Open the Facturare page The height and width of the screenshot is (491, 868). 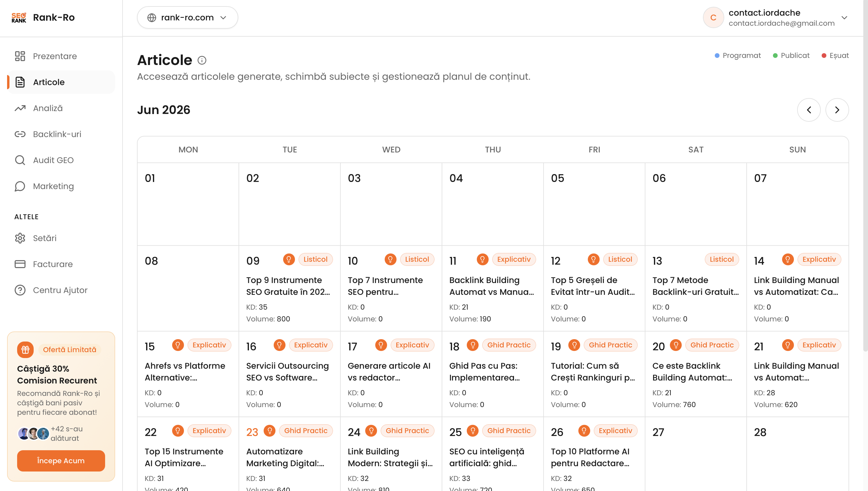coord(61,264)
